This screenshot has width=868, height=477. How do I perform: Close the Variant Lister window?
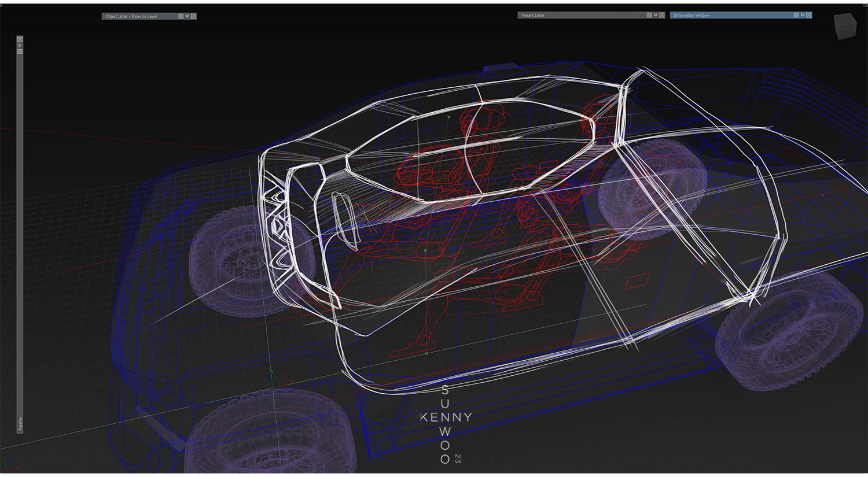pyautogui.click(x=662, y=15)
